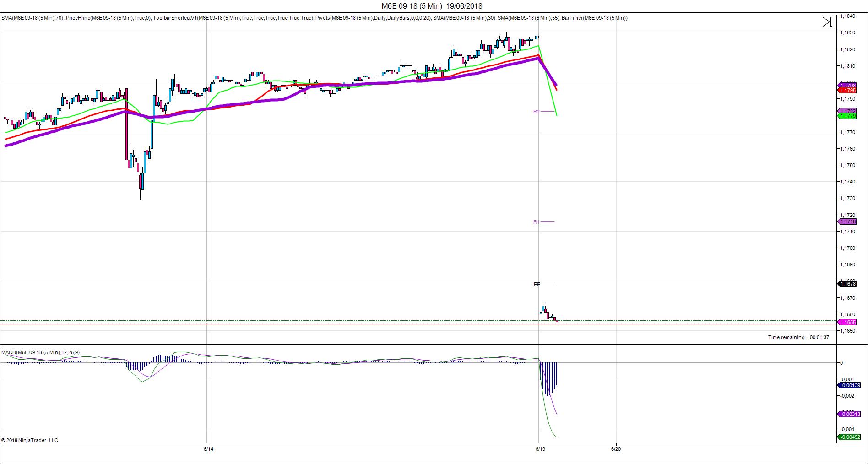Screen dimensions: 868x464
Task: Click the scroll-to-last-bar arrow icon
Action: coord(827,22)
